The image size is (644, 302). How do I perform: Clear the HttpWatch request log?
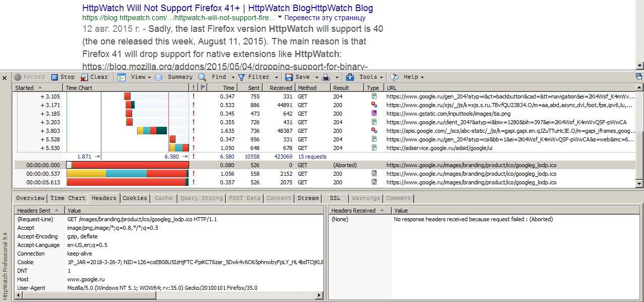[x=94, y=77]
